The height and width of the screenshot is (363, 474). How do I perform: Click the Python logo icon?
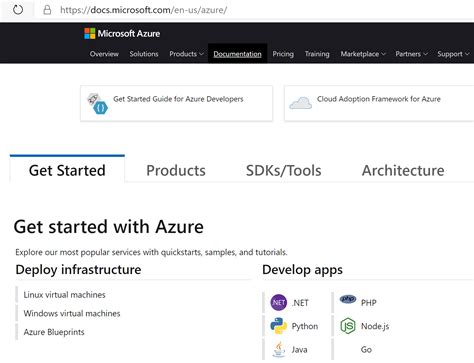[x=278, y=326]
